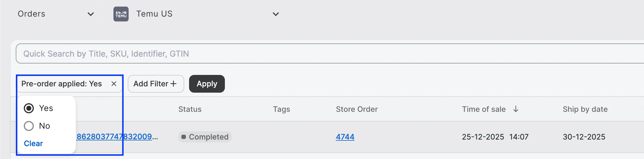Click the Add Filter button
Viewport: 644px width, 159px height.
(x=156, y=84)
